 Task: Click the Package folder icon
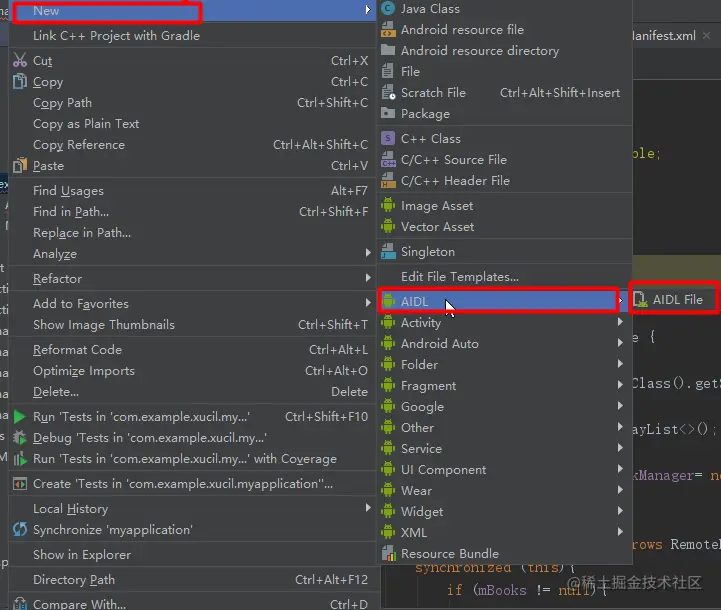389,113
